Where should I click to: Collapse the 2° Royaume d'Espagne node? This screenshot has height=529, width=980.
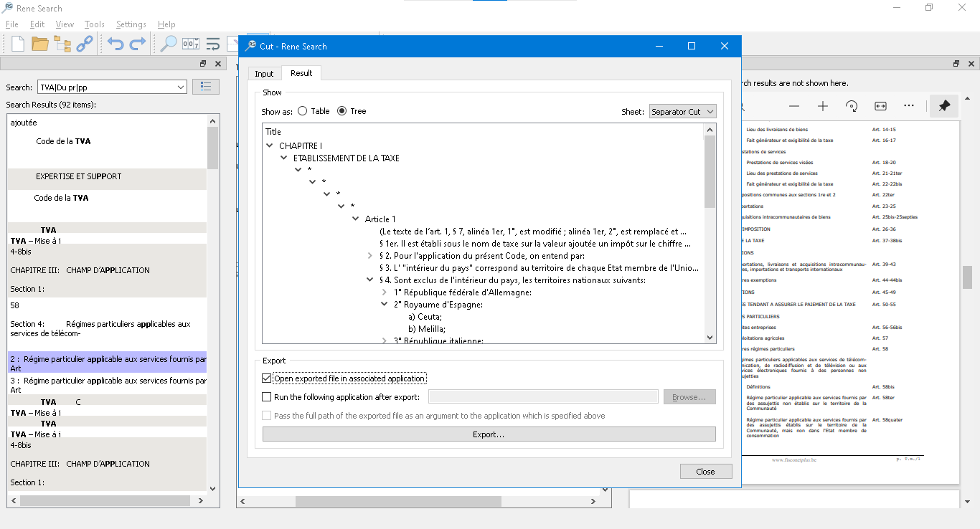(x=385, y=305)
